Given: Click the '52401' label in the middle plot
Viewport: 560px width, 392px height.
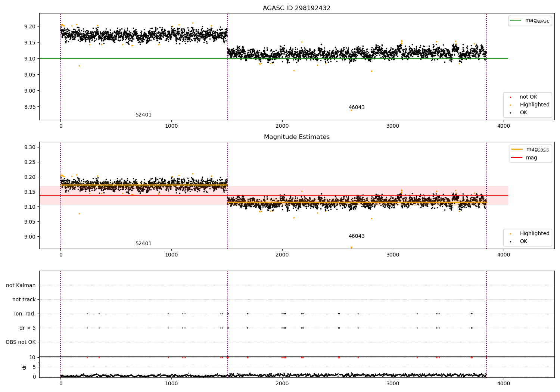Looking at the screenshot, I should [x=143, y=244].
